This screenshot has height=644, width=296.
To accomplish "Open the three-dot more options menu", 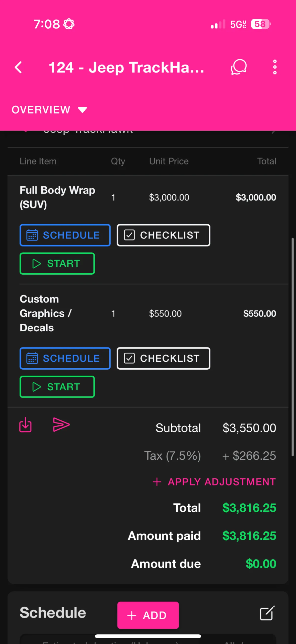I will coord(275,67).
